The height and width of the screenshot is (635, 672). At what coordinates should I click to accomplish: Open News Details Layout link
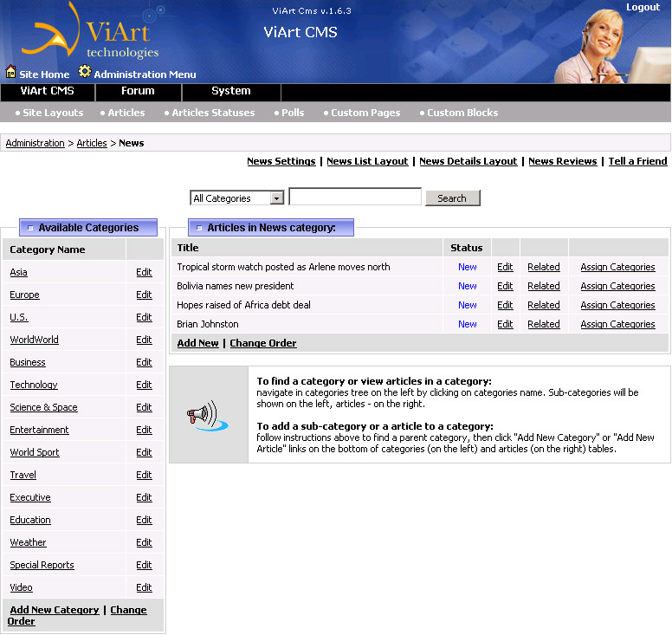[x=468, y=161]
